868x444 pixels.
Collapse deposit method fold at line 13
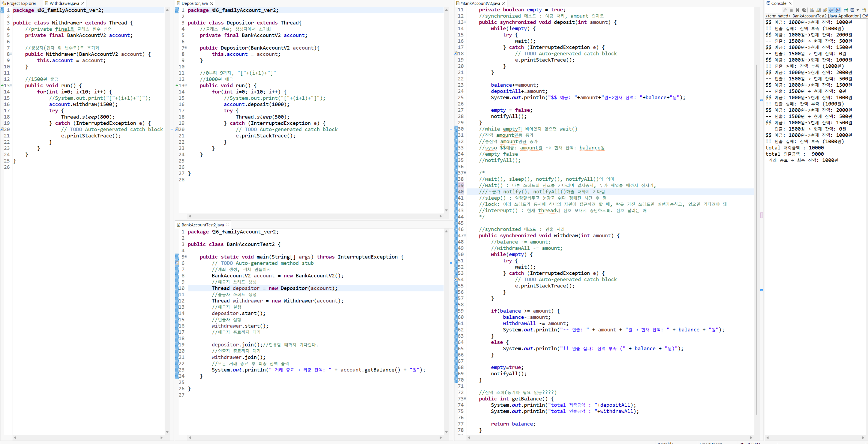coord(465,22)
